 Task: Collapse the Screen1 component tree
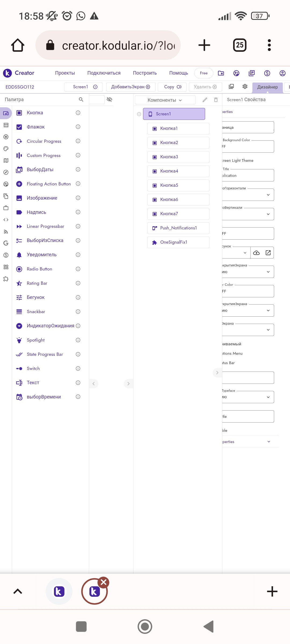click(x=139, y=114)
